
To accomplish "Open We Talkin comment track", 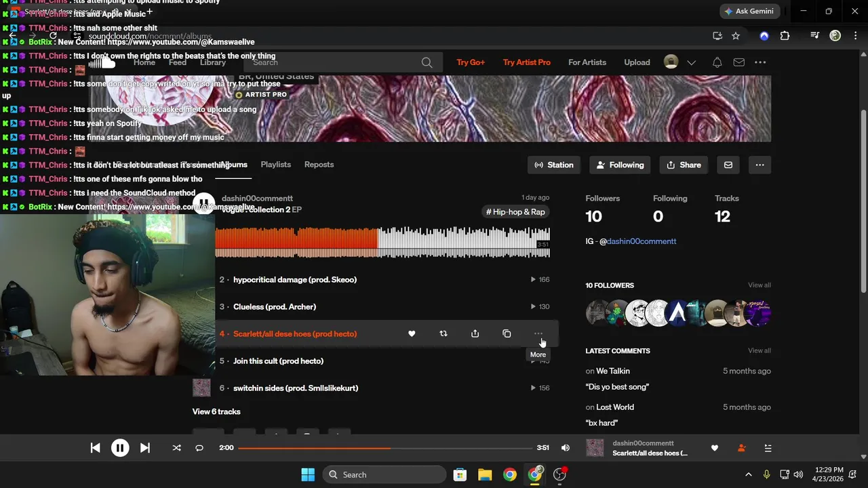I will pyautogui.click(x=613, y=371).
